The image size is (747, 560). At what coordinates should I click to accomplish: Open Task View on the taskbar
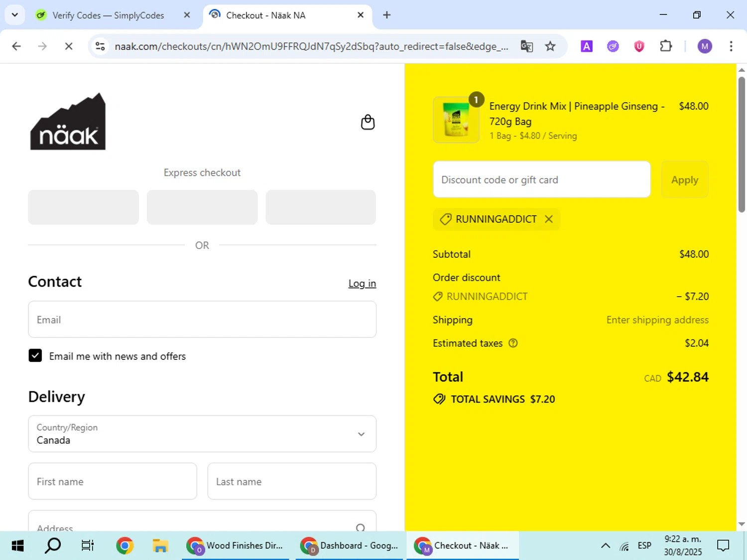(88, 546)
